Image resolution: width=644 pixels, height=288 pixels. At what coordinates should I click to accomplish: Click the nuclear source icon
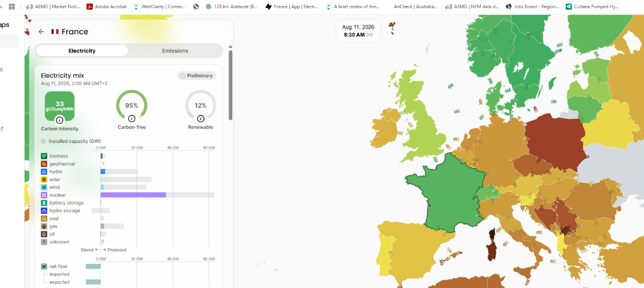coord(44,195)
